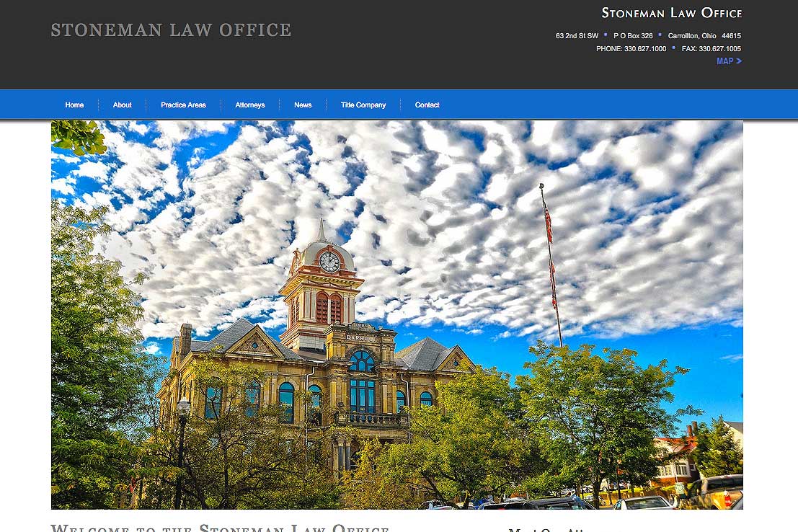Screen dimensions: 798x532
Task: Click the MAP link for directions
Action: pyautogui.click(x=724, y=61)
